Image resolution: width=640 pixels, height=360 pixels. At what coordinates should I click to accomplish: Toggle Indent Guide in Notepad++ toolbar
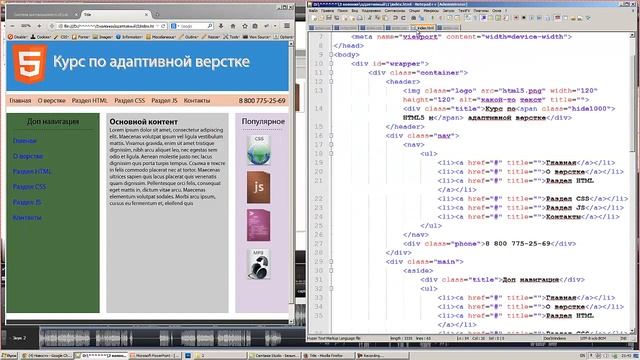[484, 18]
